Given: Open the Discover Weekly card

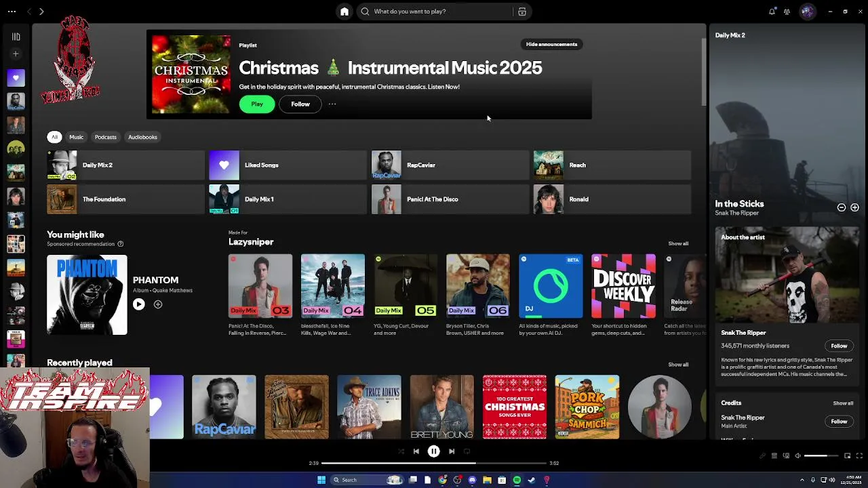Looking at the screenshot, I should pos(623,296).
